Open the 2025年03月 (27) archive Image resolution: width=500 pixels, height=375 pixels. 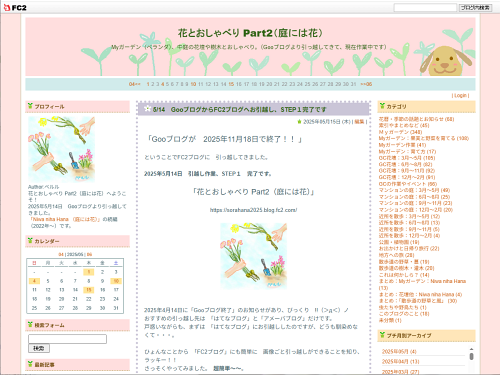(400, 371)
